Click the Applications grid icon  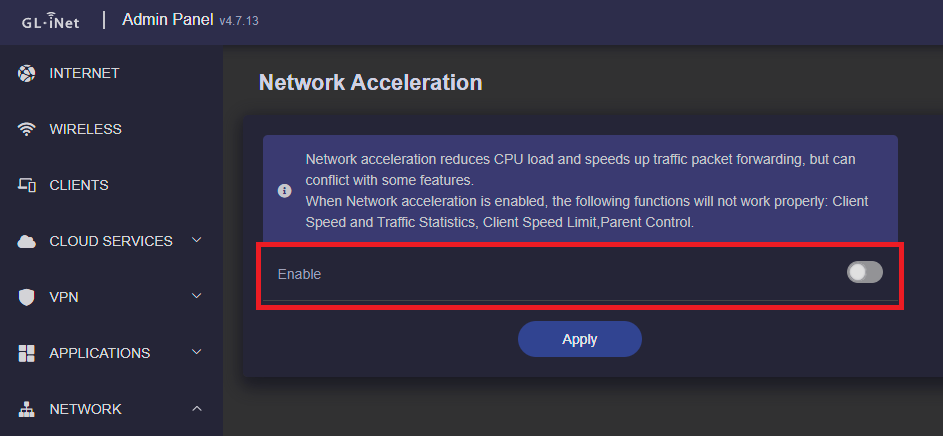27,353
